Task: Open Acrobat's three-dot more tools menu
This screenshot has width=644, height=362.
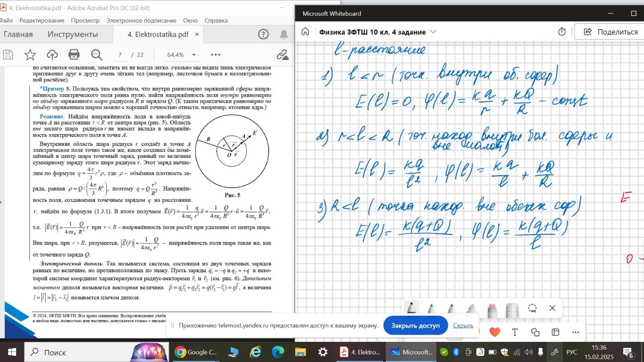Action: 215,55
